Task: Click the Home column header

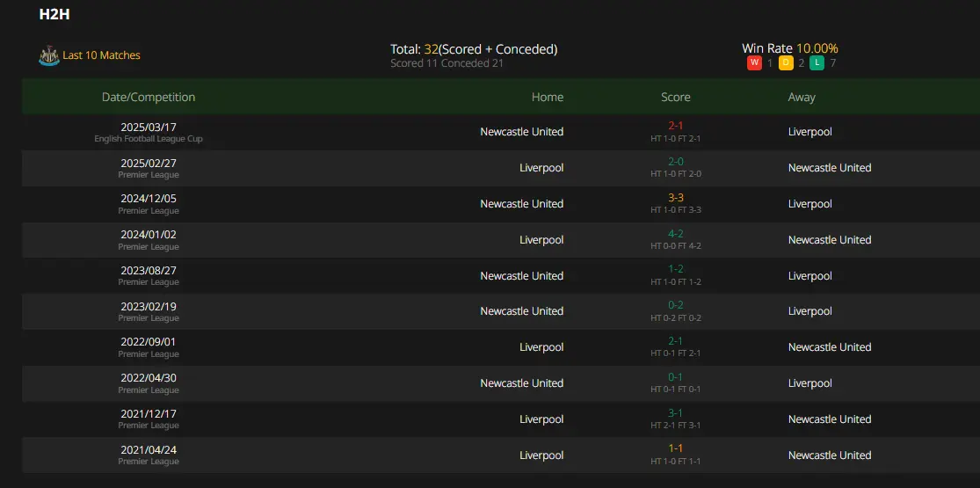Action: 547,97
